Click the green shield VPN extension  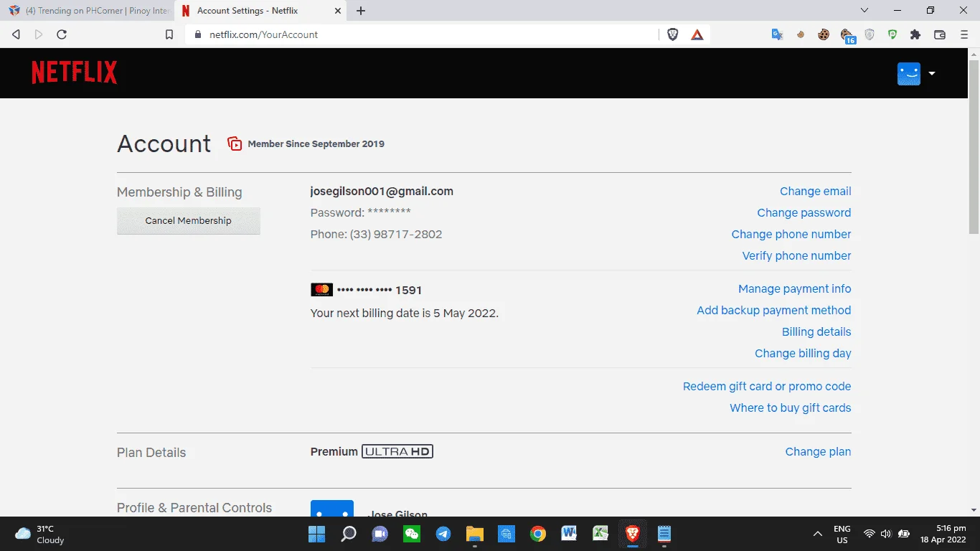[x=892, y=34]
